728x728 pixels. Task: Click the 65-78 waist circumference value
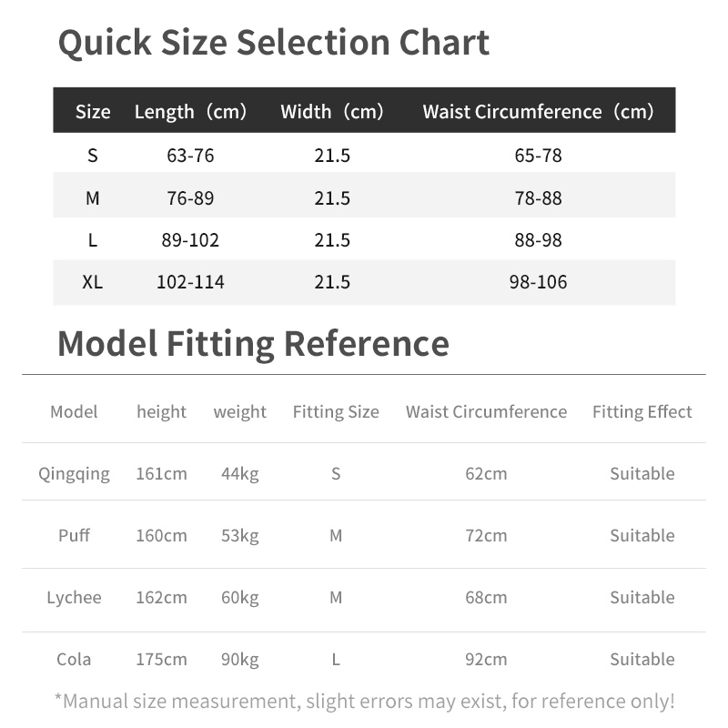coord(539,156)
